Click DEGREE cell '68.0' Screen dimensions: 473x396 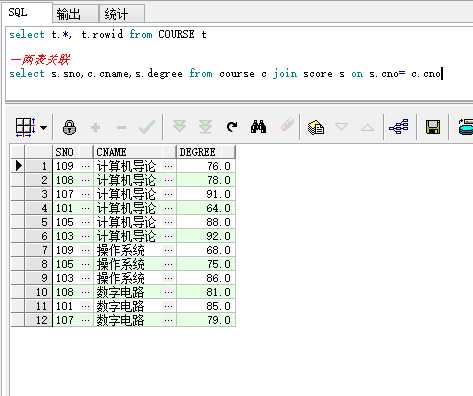[x=206, y=250]
